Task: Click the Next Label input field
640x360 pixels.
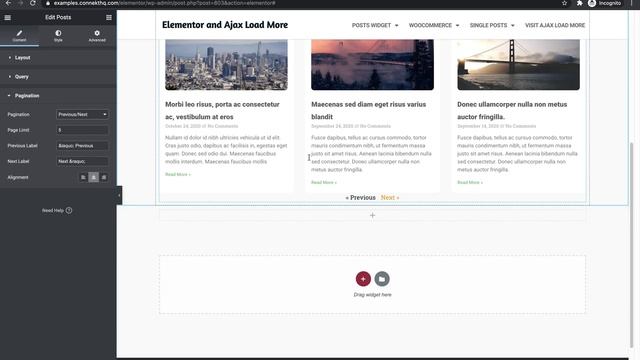Action: 82,161
